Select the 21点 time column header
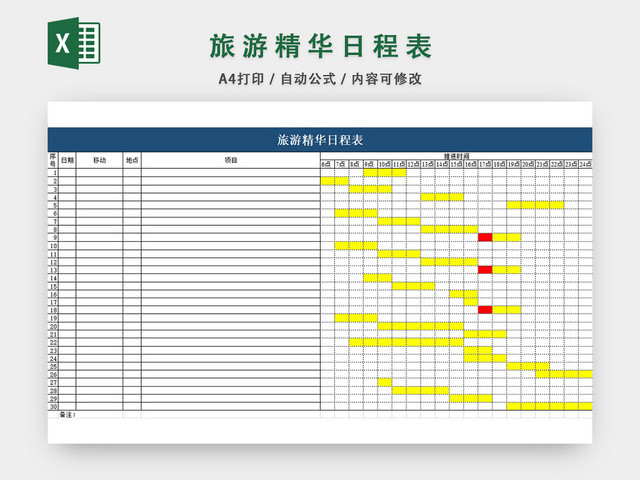The width and height of the screenshot is (640, 480). (542, 164)
